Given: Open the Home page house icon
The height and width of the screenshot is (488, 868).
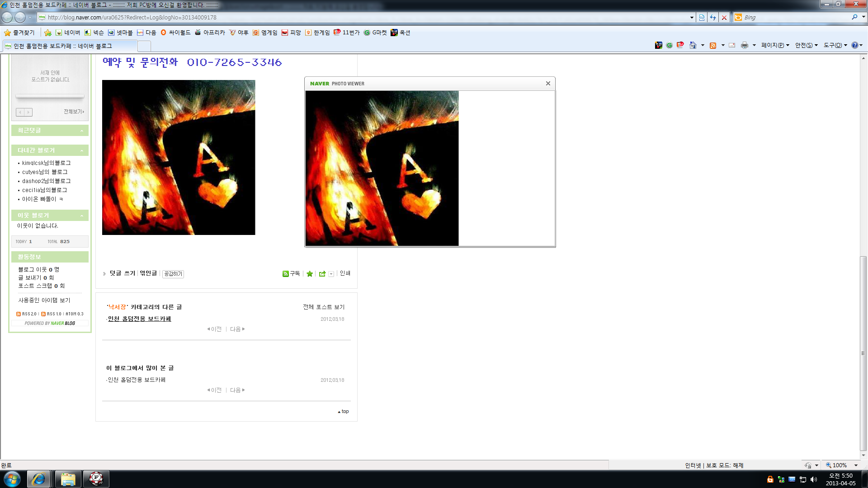Looking at the screenshot, I should pos(693,45).
